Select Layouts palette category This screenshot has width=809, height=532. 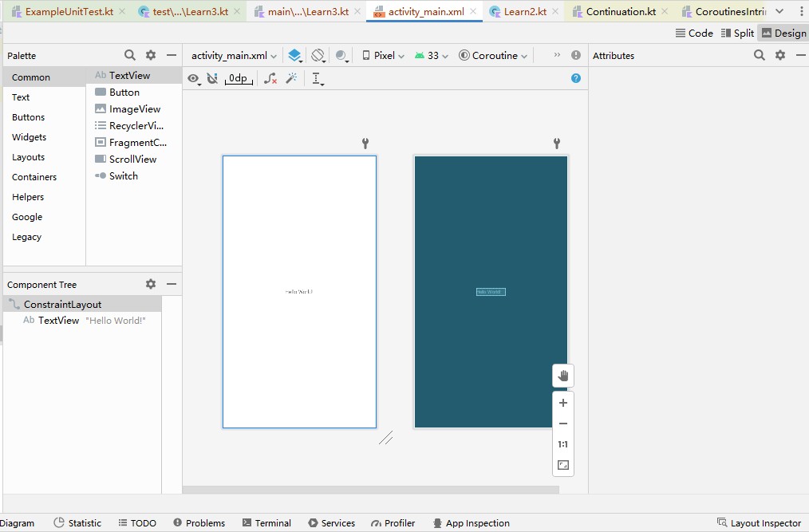click(45, 157)
